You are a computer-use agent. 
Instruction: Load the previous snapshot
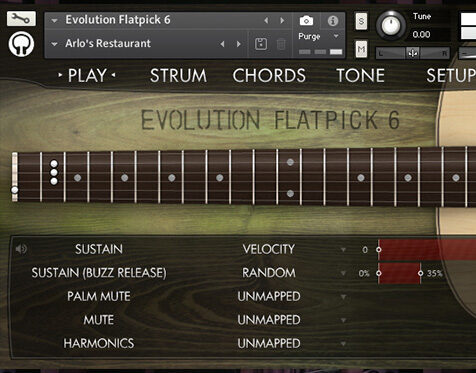pos(222,44)
